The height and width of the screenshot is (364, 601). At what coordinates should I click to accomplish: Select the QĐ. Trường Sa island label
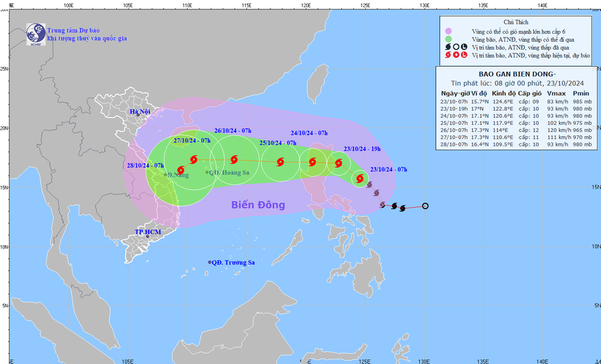[233, 262]
